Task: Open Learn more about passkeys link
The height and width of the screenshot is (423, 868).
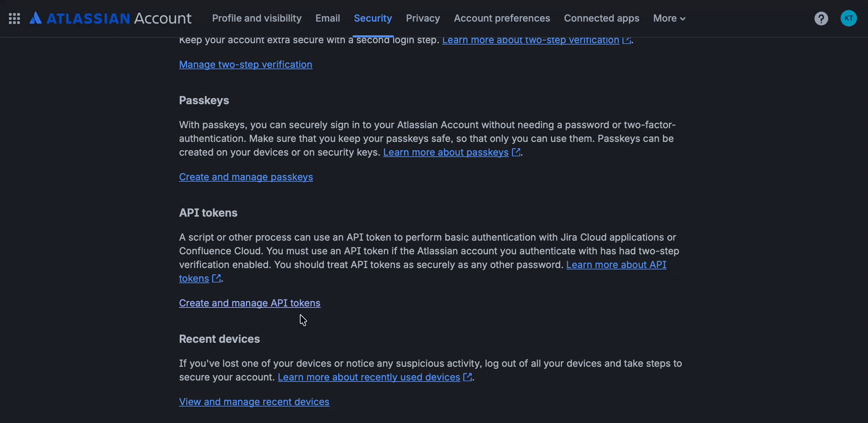Action: point(446,152)
